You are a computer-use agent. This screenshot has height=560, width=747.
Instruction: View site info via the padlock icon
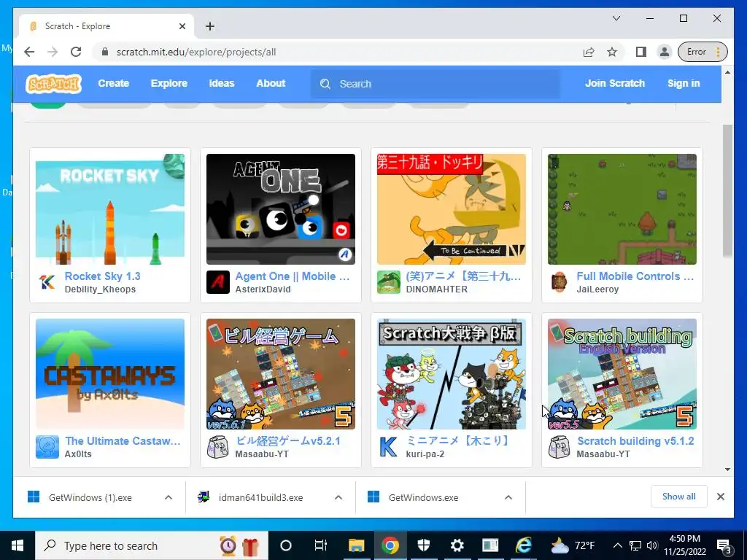[x=105, y=52]
